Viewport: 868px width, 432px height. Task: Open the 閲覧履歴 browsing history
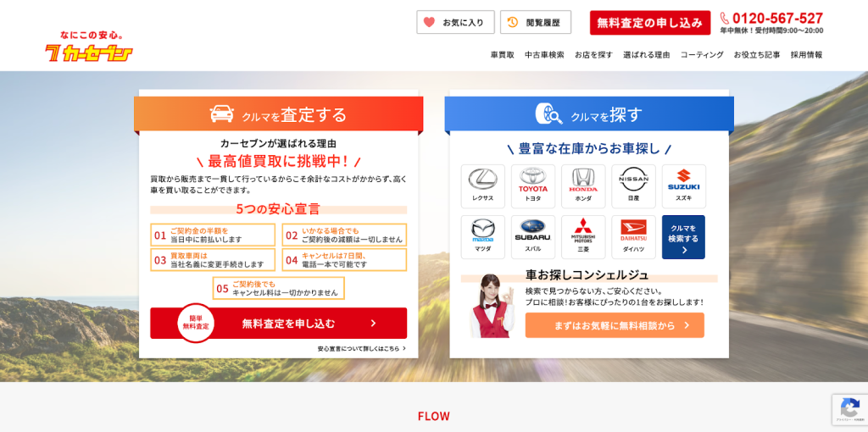[x=536, y=23]
